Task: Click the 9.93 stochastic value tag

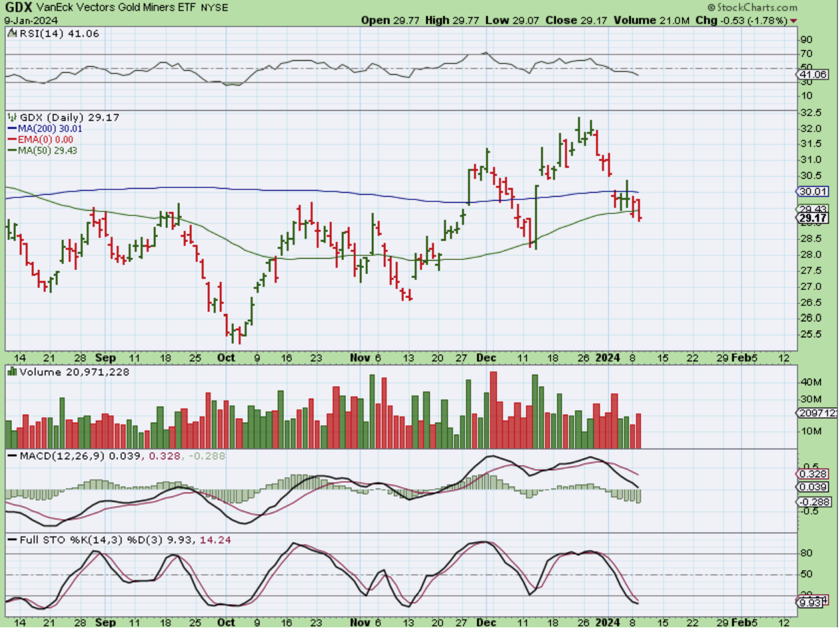Action: point(811,603)
